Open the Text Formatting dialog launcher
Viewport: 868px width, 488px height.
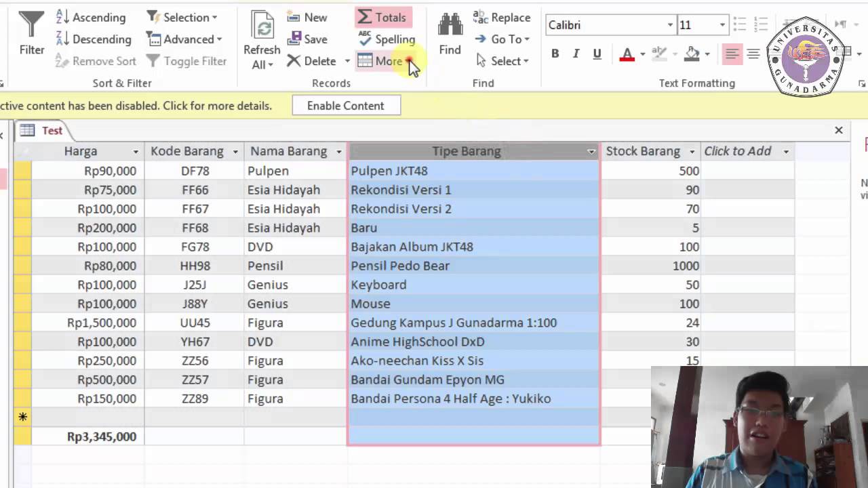[x=862, y=83]
